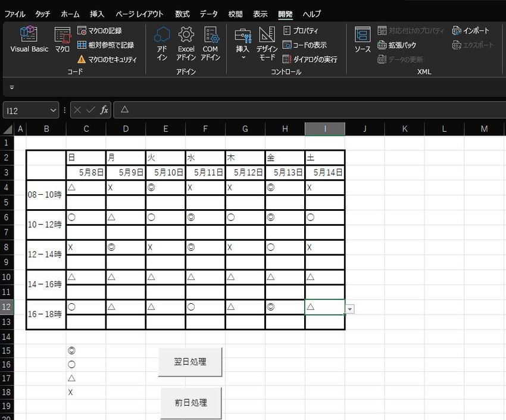Click the 前日処理 button
Screen dimensions: 506x420
coord(191,403)
